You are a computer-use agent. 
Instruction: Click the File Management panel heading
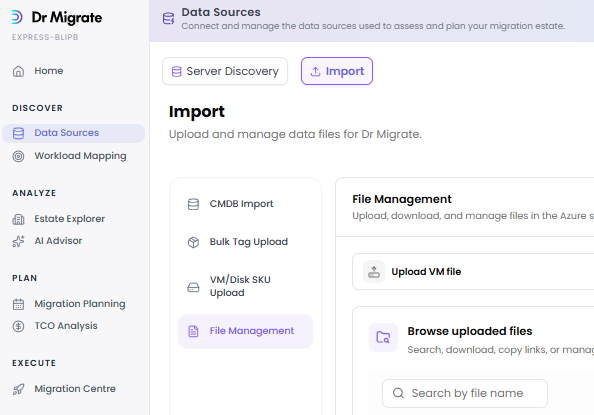point(402,199)
